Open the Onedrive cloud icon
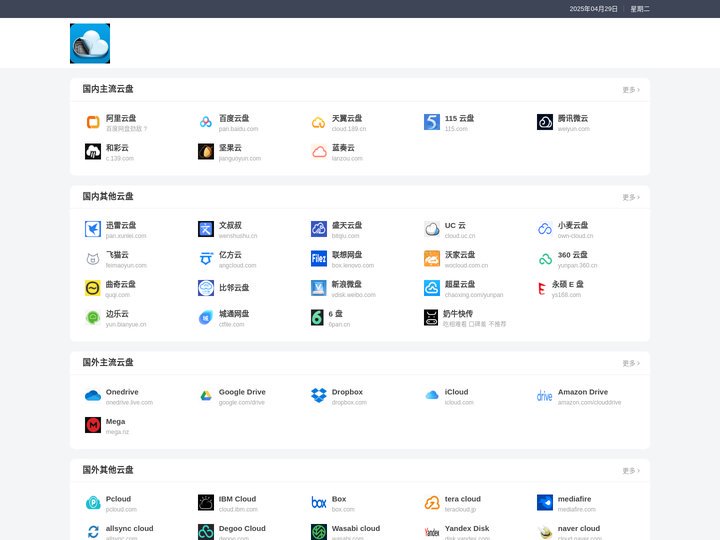 pyautogui.click(x=93, y=396)
